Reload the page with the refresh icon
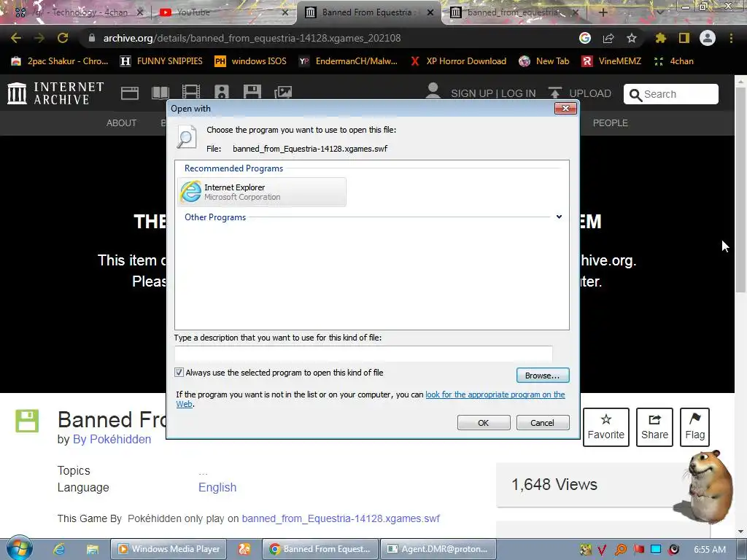Viewport: 747px width, 560px height. click(x=63, y=38)
